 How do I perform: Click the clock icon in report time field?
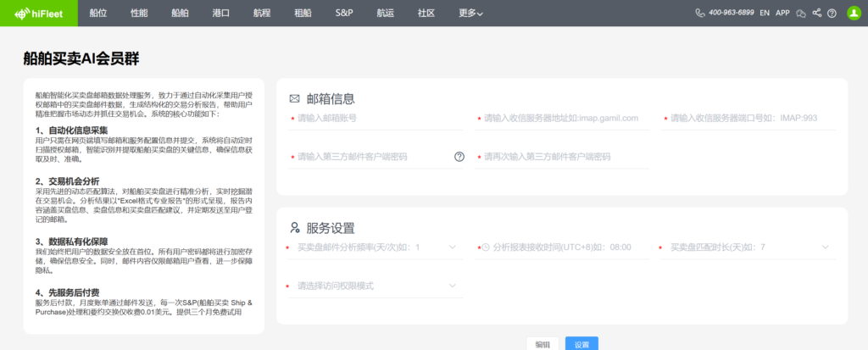[x=487, y=247]
